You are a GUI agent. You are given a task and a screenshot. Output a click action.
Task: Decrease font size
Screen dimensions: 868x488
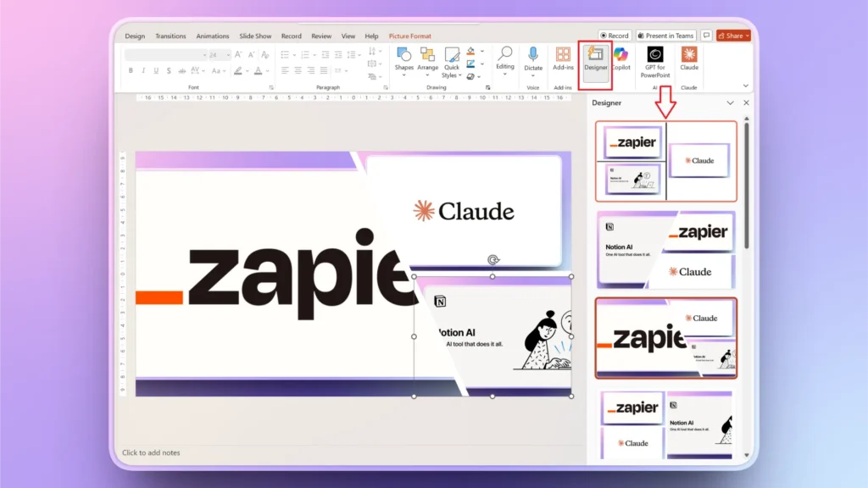(x=251, y=55)
